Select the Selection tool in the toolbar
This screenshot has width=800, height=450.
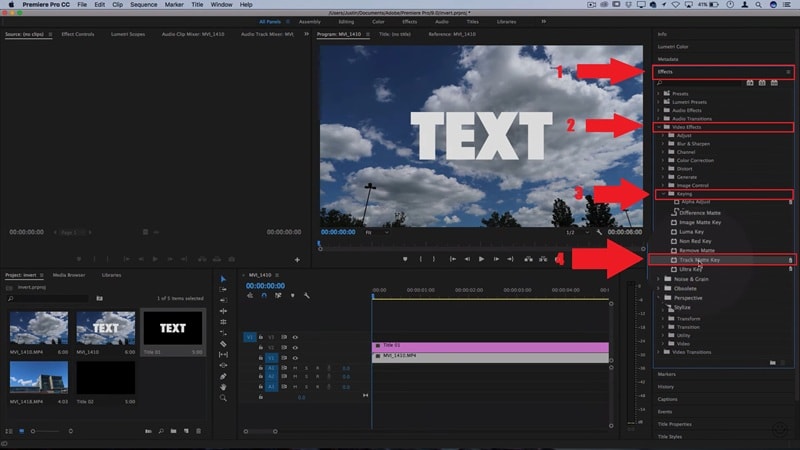click(x=223, y=279)
